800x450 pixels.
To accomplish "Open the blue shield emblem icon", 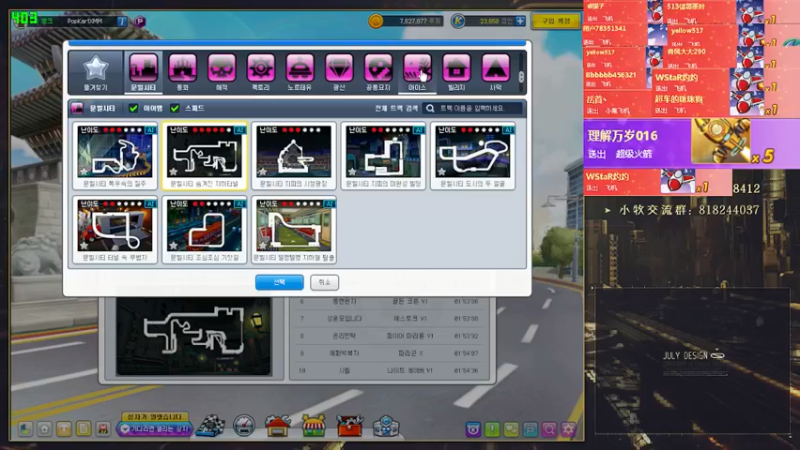I will pos(386,426).
